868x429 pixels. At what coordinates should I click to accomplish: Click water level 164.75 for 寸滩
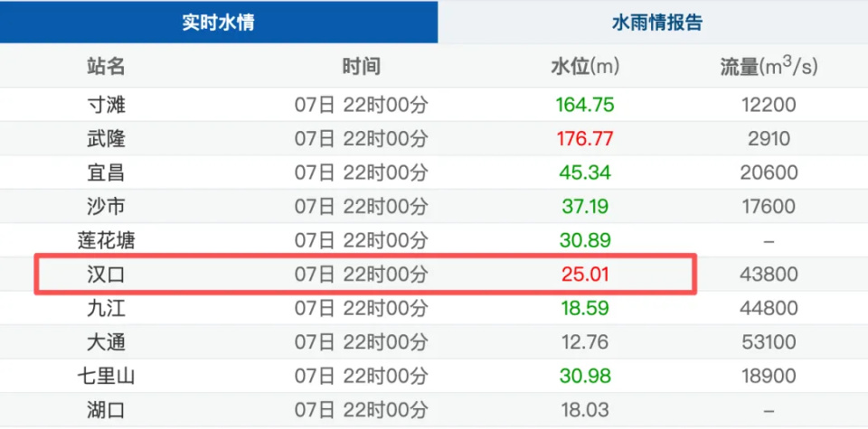(x=585, y=105)
